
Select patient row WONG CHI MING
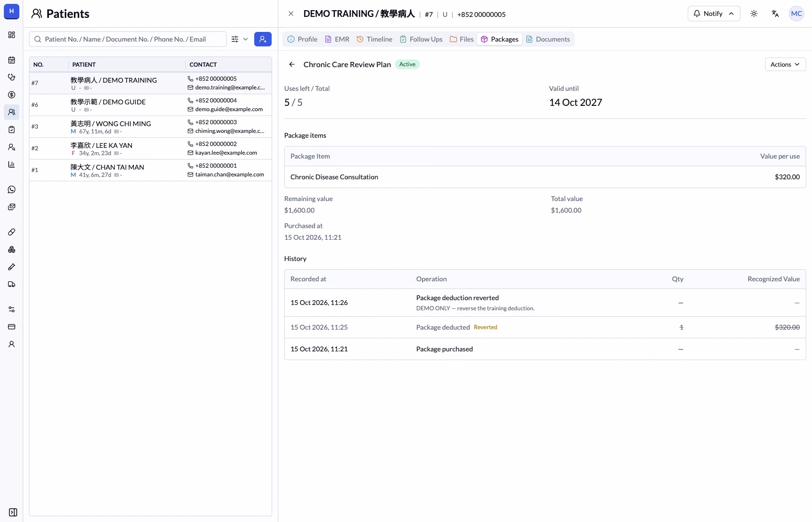[150, 127]
